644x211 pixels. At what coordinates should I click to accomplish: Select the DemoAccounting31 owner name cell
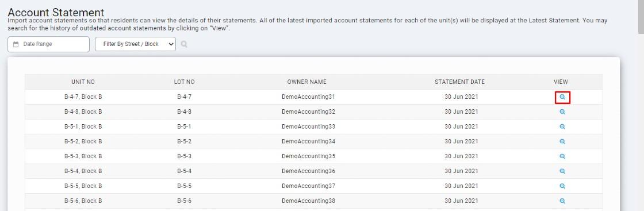(x=308, y=97)
